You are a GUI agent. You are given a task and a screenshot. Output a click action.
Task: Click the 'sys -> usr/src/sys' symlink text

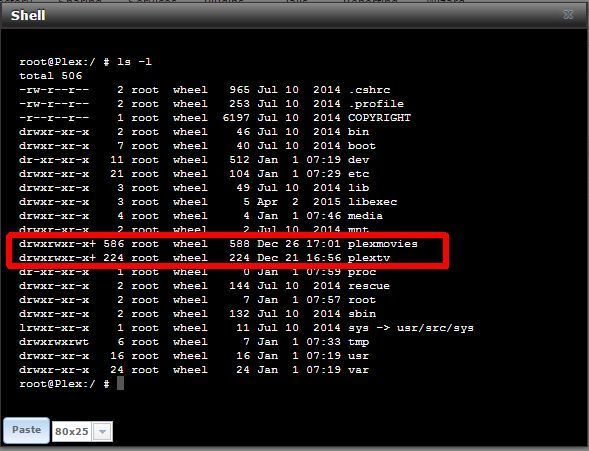point(411,328)
